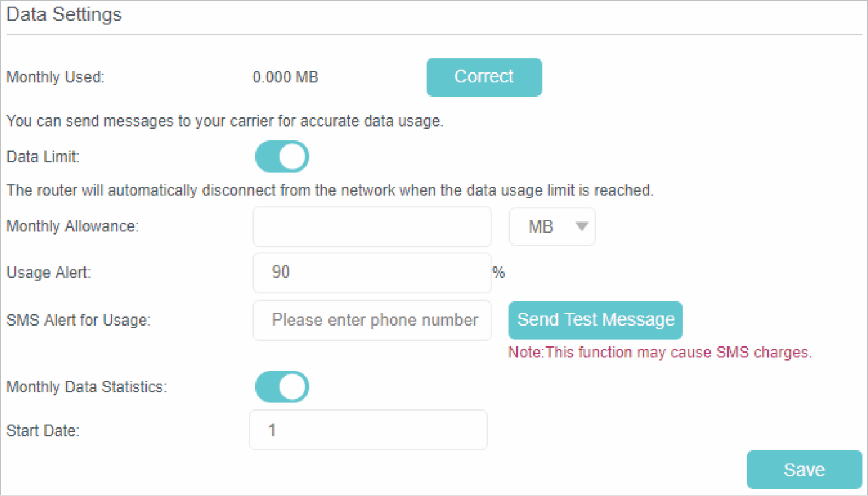Click the Data Limit label
Viewport: 868px width, 496px height.
pyautogui.click(x=43, y=157)
